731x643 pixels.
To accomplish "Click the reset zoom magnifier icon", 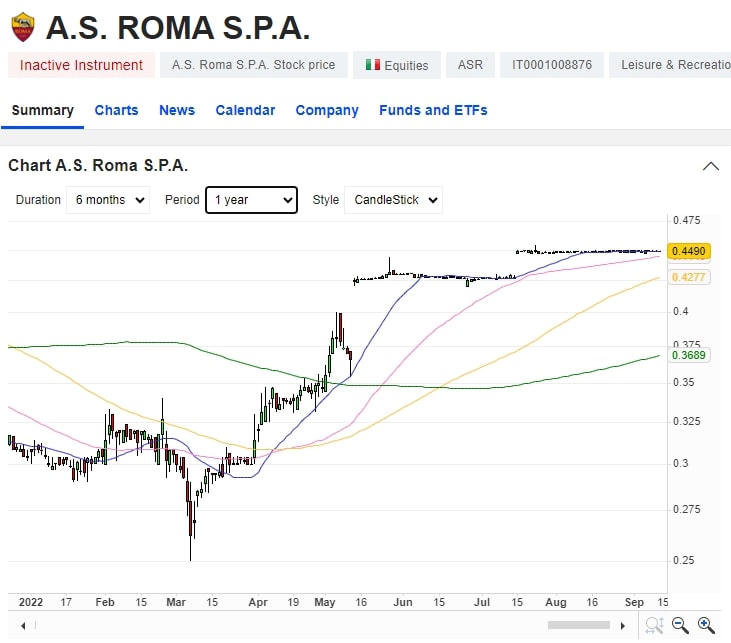I will [655, 625].
